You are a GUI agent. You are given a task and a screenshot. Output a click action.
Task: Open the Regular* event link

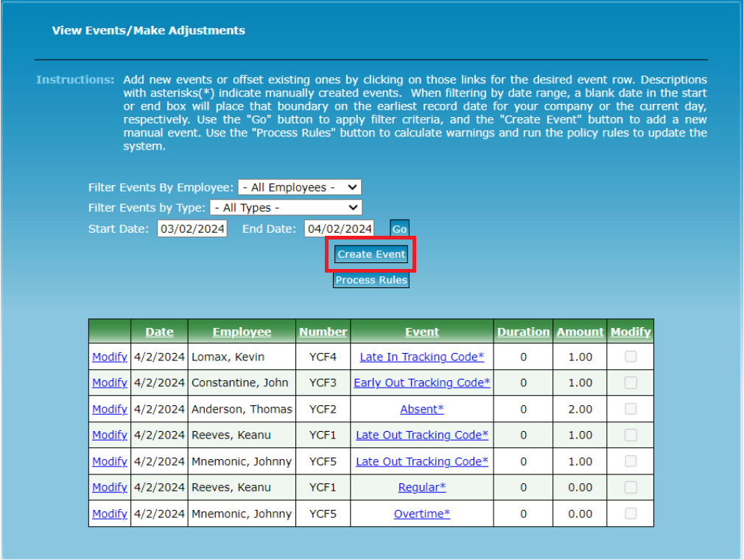422,487
